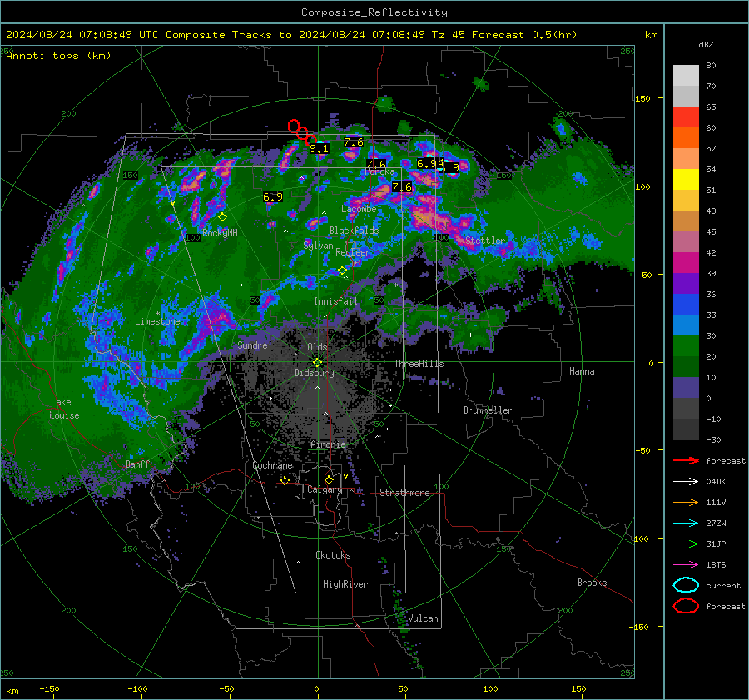Click the 2024/08/24 07:08:49 UTC header timestamp
Image resolution: width=749 pixels, height=700 pixels.
point(82,35)
